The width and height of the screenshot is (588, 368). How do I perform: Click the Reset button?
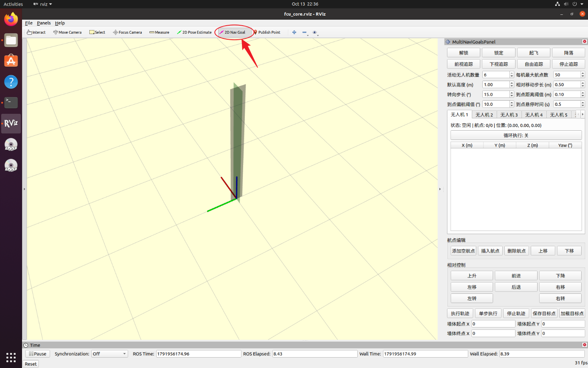pyautogui.click(x=30, y=364)
